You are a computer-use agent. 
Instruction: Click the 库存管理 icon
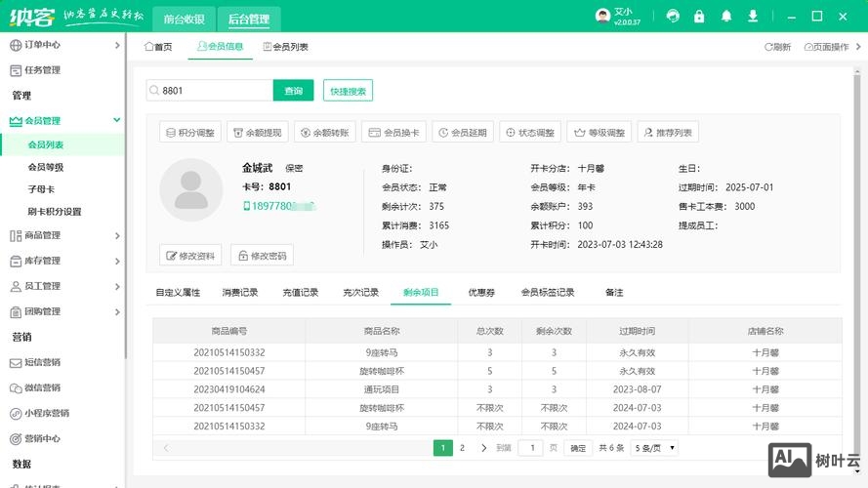click(x=16, y=262)
